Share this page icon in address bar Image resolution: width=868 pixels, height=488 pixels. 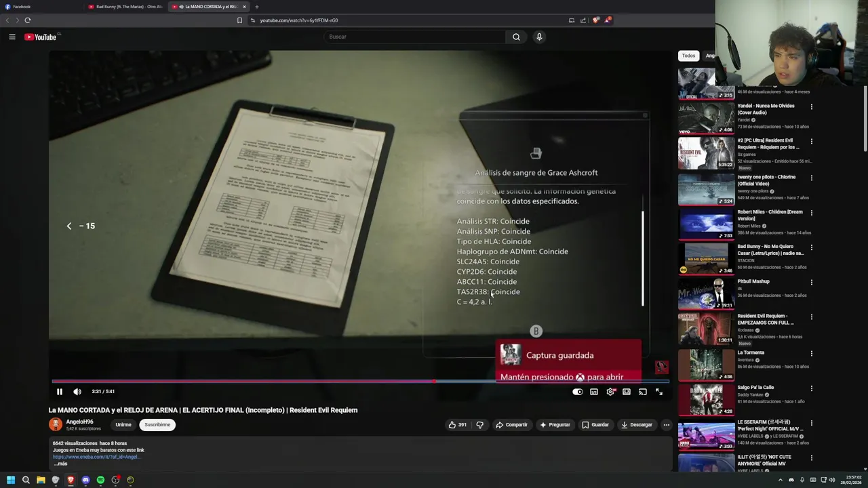[583, 20]
